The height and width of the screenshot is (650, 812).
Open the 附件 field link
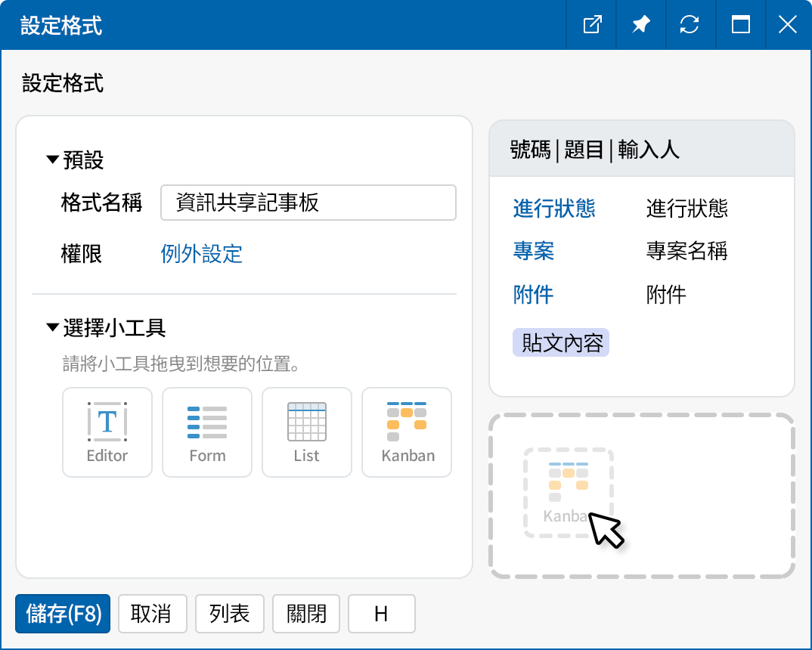[x=533, y=295]
